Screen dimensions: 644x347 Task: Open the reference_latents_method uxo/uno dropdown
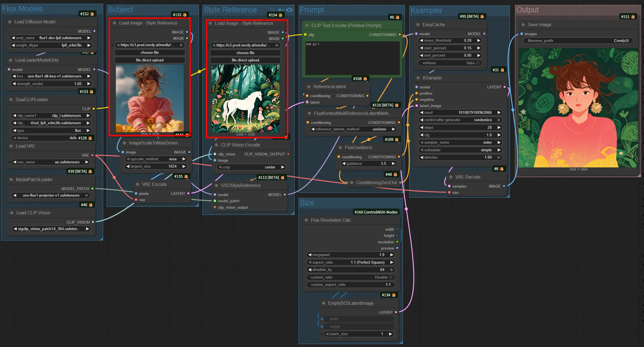coord(353,129)
